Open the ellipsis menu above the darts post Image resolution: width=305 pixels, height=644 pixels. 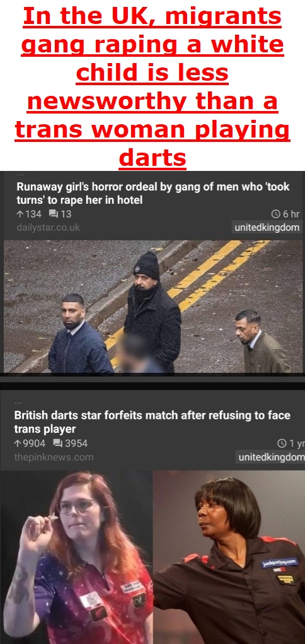[x=18, y=403]
